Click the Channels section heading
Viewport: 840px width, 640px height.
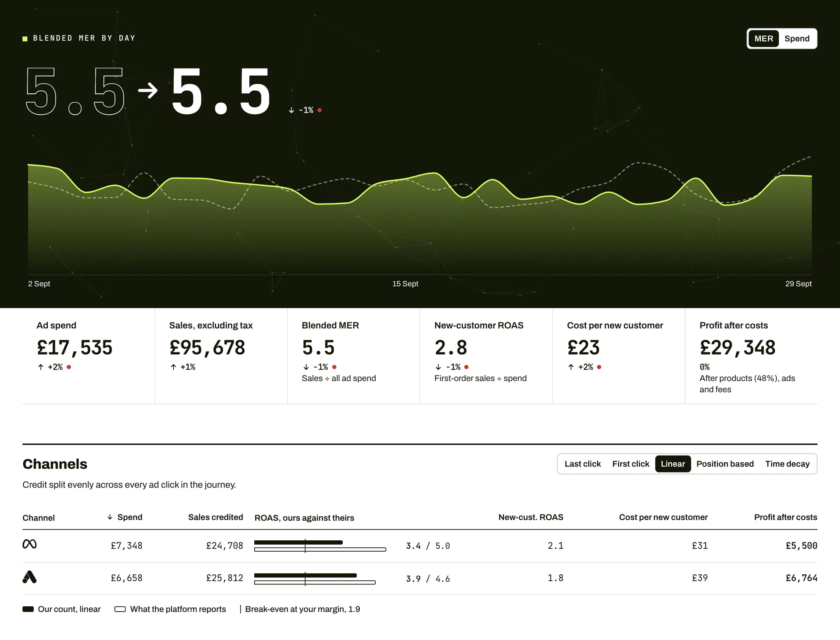[55, 464]
